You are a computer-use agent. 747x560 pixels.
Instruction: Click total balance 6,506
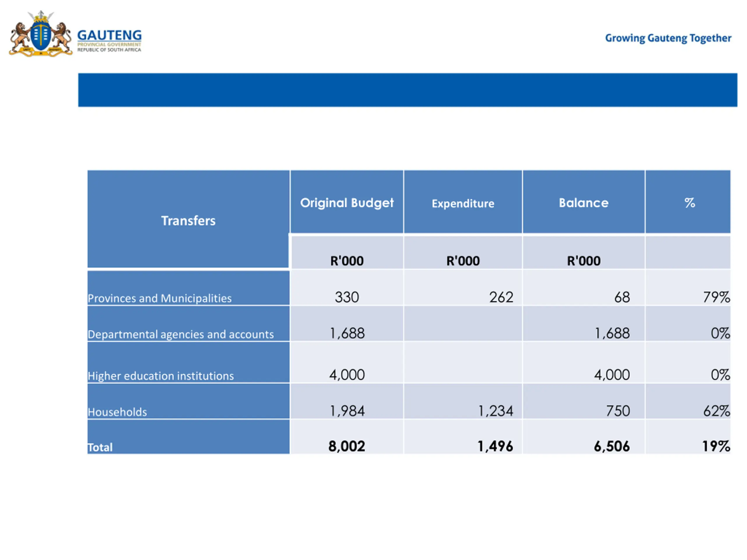(612, 447)
